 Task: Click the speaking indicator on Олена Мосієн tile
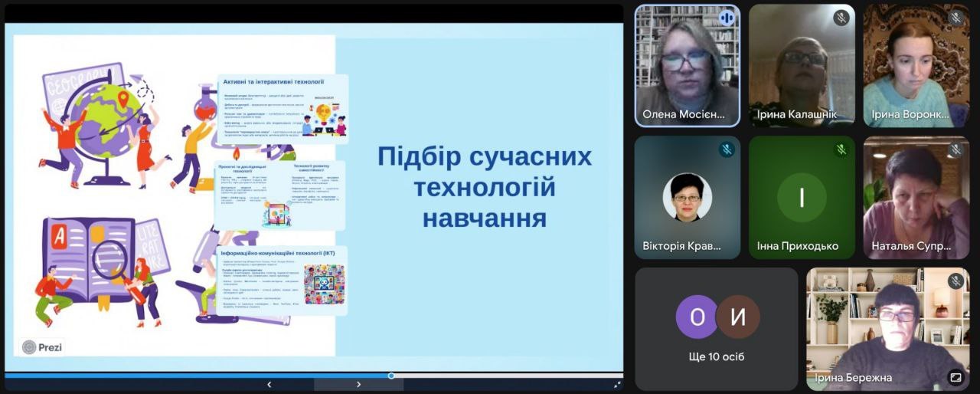pos(726,18)
